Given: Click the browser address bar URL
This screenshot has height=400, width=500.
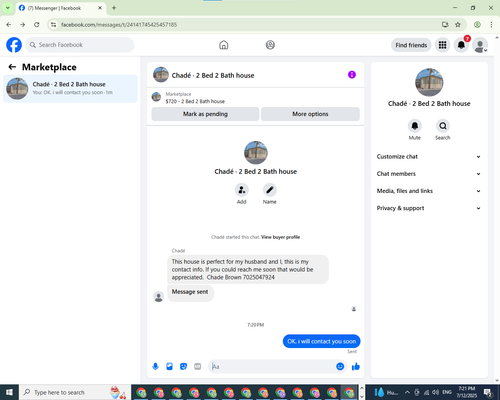Looking at the screenshot, I should (x=119, y=25).
